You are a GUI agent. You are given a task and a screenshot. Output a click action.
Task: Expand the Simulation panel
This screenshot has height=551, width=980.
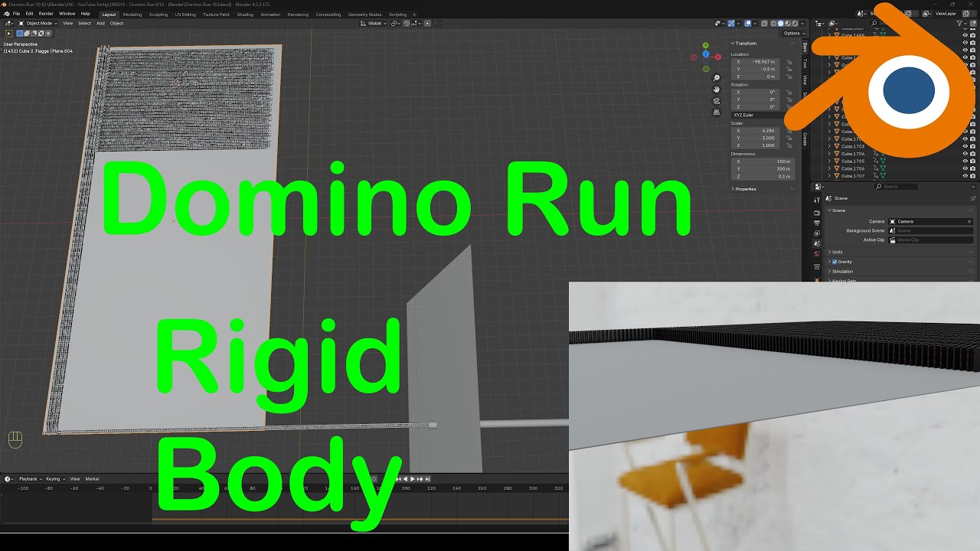click(841, 272)
